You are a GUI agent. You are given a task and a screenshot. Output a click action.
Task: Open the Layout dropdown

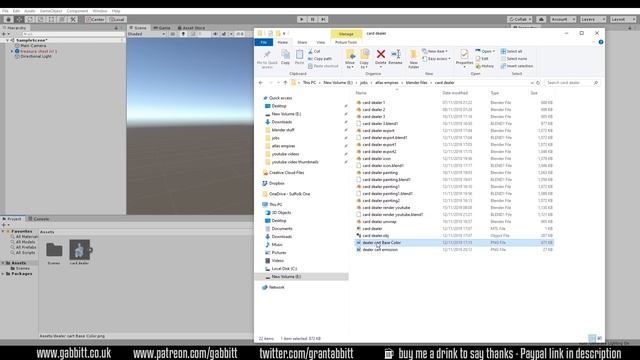pyautogui.click(x=622, y=19)
